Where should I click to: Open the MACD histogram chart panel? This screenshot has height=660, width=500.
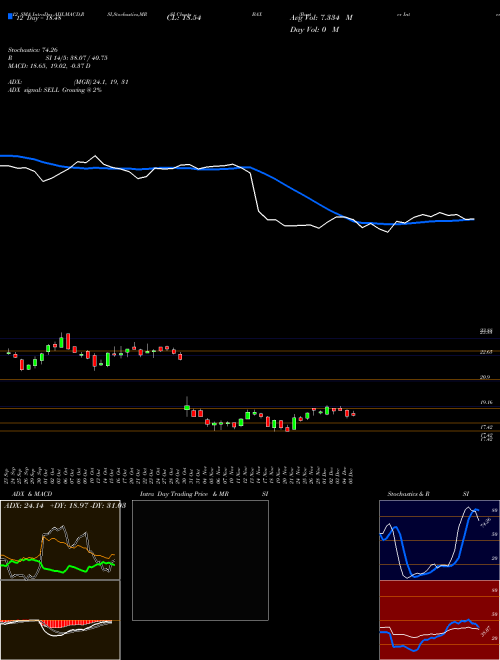click(x=60, y=620)
